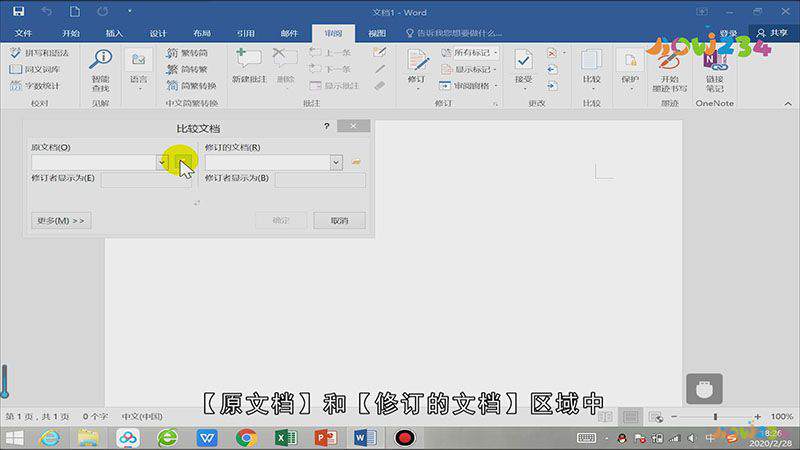Open the 文件 menu tab
Viewport: 800px width, 450px height.
(x=23, y=33)
